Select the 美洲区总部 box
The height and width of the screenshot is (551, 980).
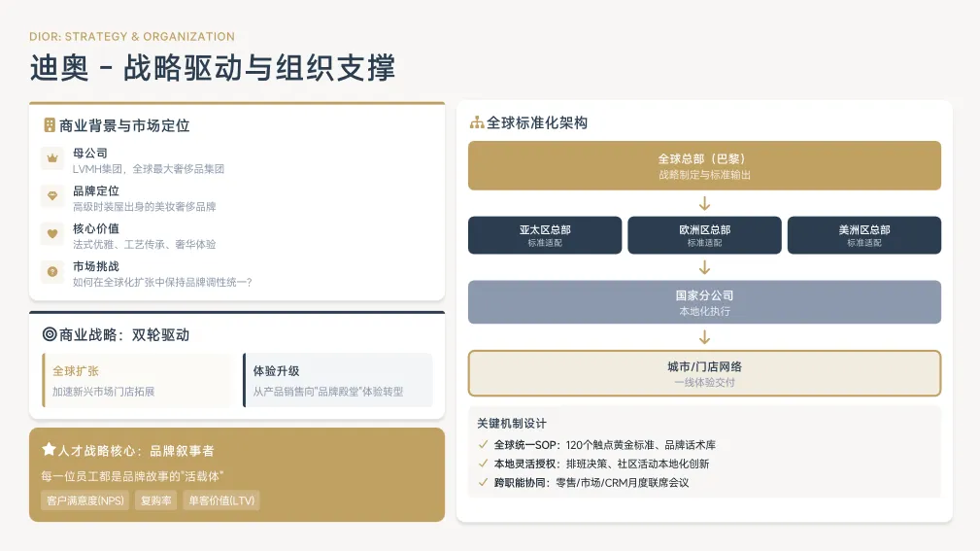point(864,235)
